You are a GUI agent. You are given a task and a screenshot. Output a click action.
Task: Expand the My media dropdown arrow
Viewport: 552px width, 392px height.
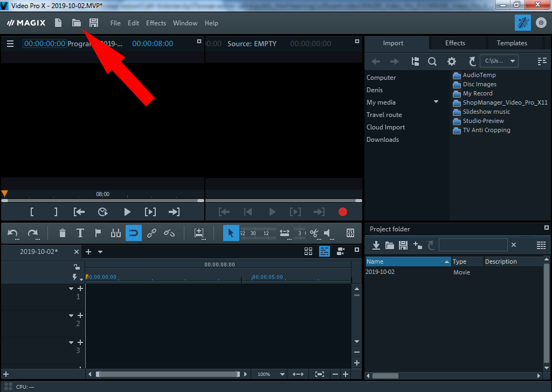click(436, 102)
